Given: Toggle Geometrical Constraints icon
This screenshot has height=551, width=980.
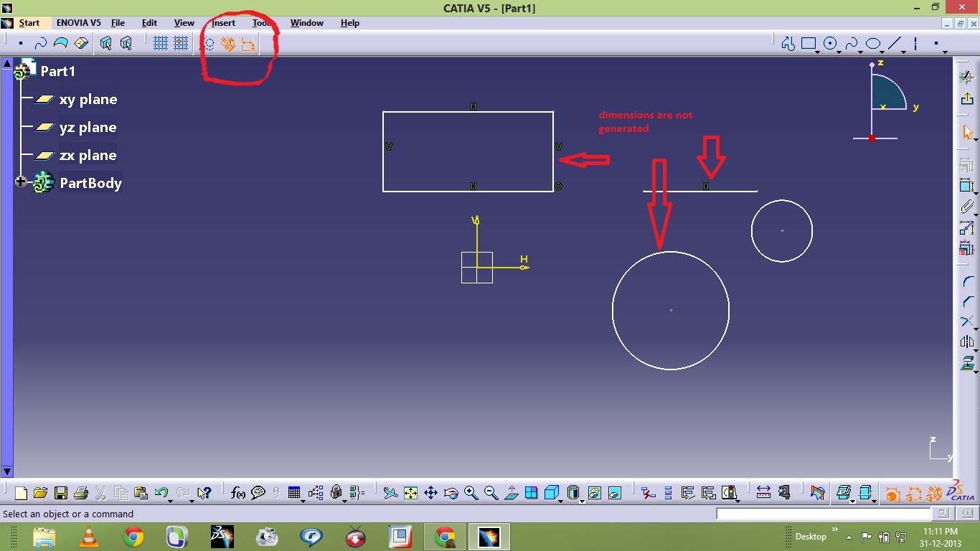Looking at the screenshot, I should [227, 44].
